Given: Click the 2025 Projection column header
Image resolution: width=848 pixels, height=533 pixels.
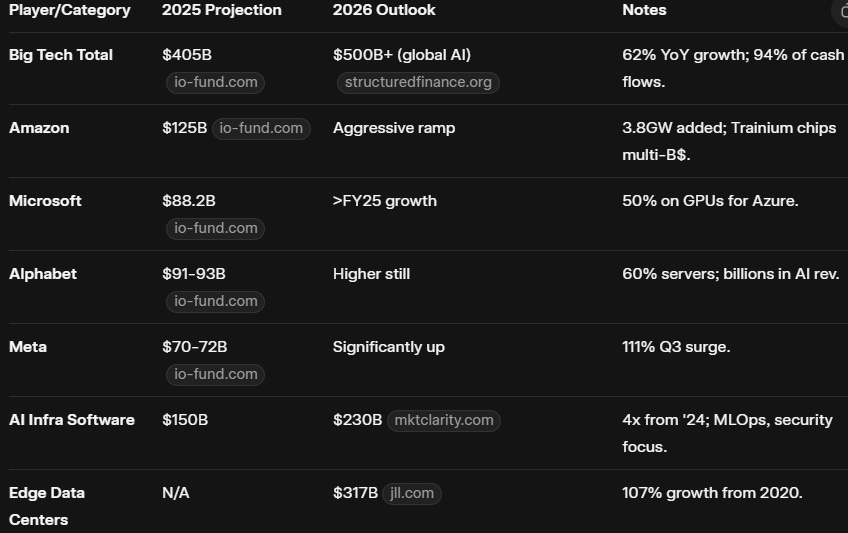Looking at the screenshot, I should [x=222, y=10].
